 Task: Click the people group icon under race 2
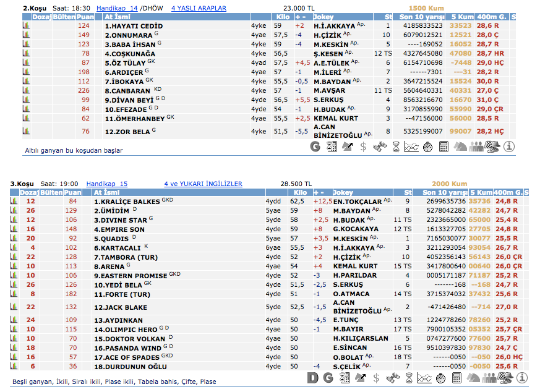pos(476,147)
